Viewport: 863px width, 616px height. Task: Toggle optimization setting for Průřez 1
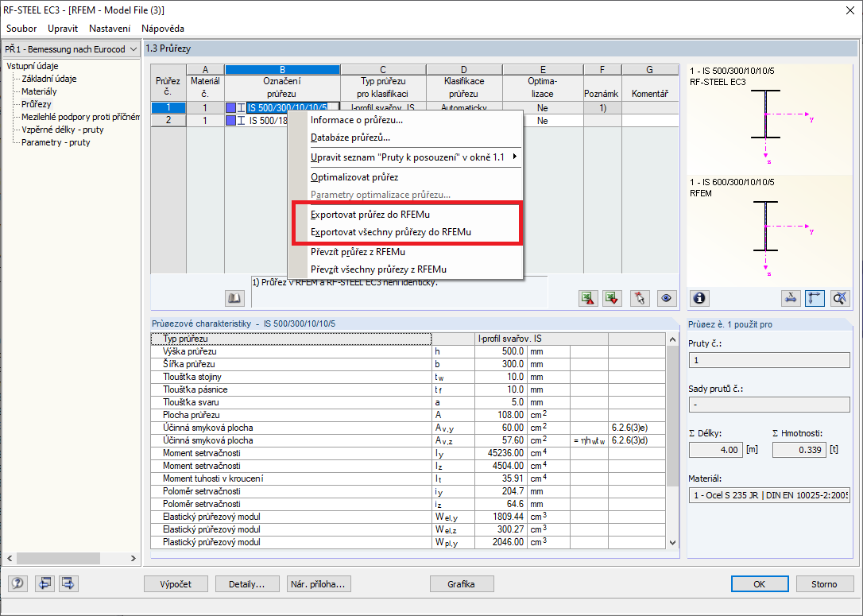[544, 107]
